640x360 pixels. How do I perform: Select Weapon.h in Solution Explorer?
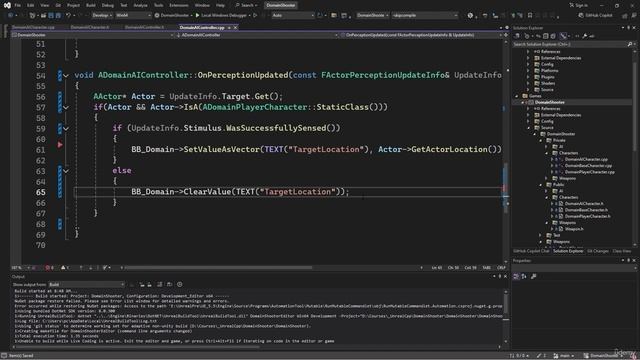point(574,229)
